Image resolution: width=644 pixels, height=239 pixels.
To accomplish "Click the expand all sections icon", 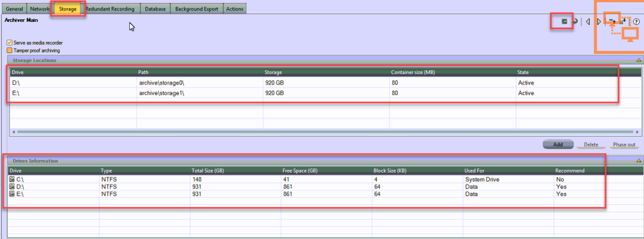I will pyautogui.click(x=623, y=22).
